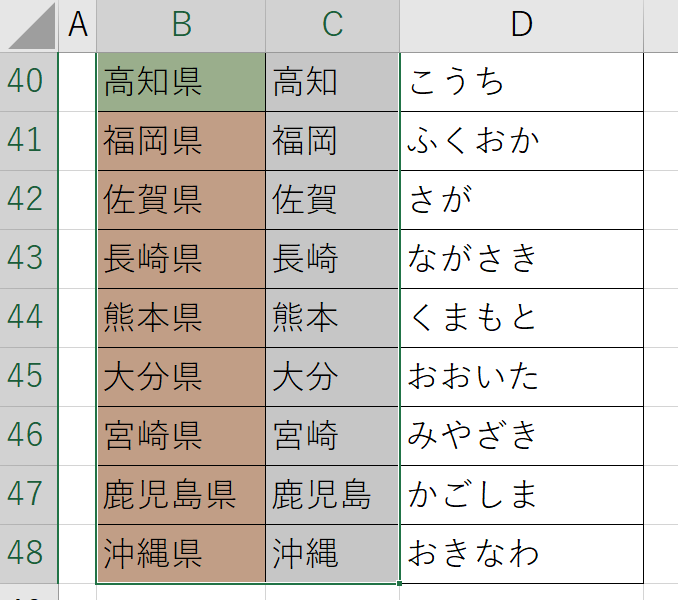This screenshot has width=678, height=600.
Task: Select the cell containing 宮崎 in column C
Action: point(333,436)
